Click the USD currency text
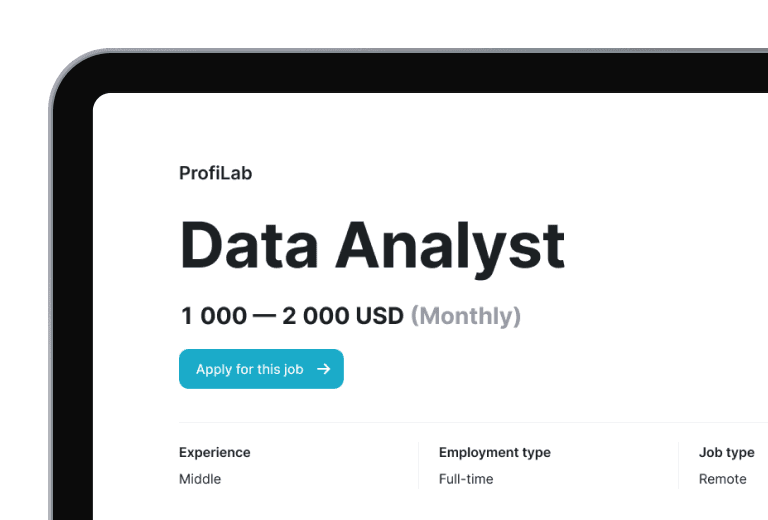This screenshot has width=768, height=520. 380,317
